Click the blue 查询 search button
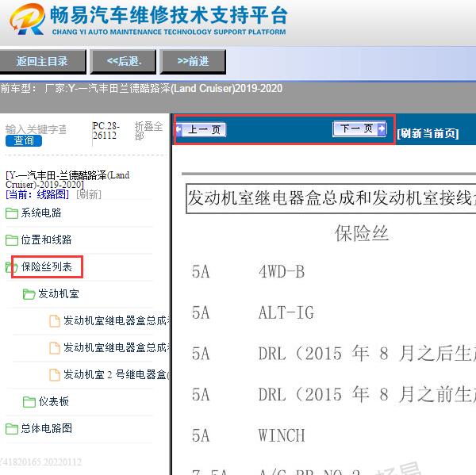Image resolution: width=476 pixels, height=475 pixels. click(24, 140)
